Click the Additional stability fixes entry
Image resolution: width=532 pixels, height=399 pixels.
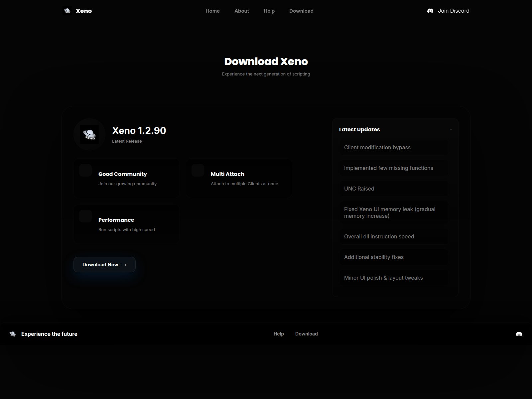pos(394,257)
